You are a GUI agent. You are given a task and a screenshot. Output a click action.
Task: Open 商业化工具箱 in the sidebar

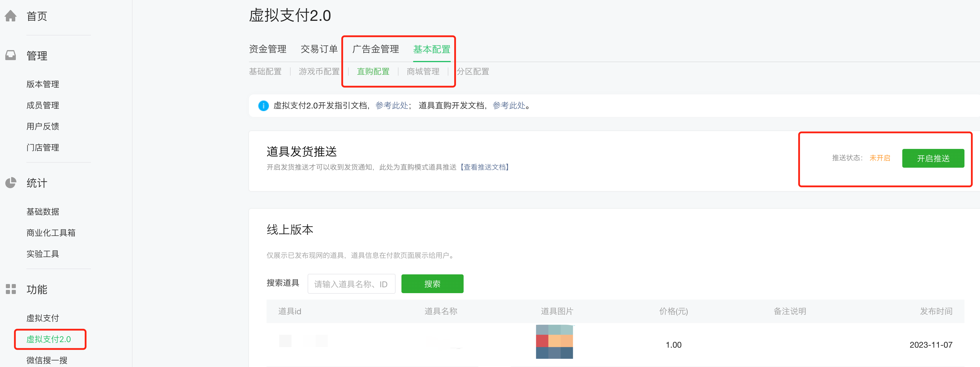point(51,233)
